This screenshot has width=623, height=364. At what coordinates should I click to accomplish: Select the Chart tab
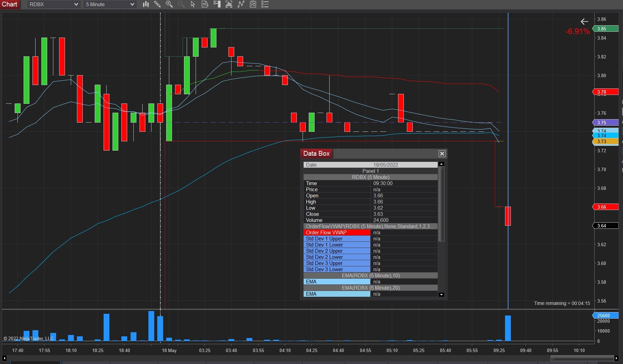(10, 4)
